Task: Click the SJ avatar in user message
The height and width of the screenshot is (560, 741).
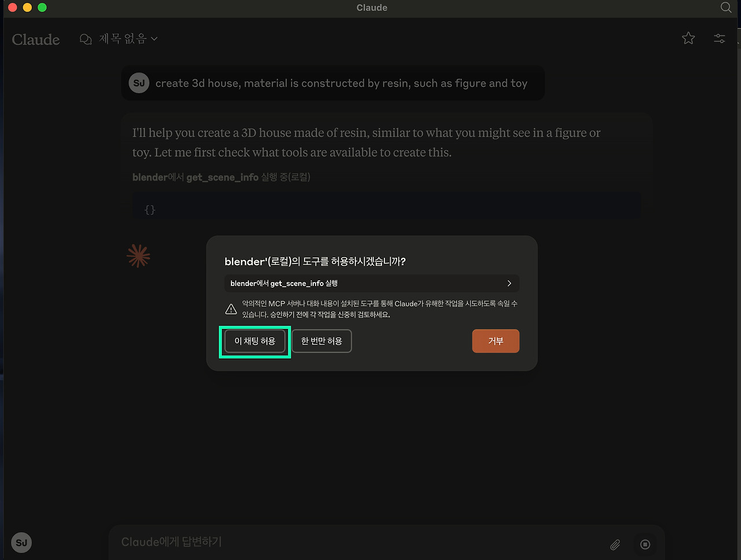Action: point(139,83)
